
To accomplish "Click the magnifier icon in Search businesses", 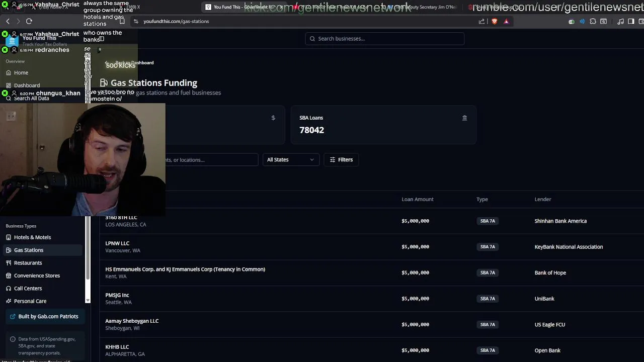I will point(312,39).
